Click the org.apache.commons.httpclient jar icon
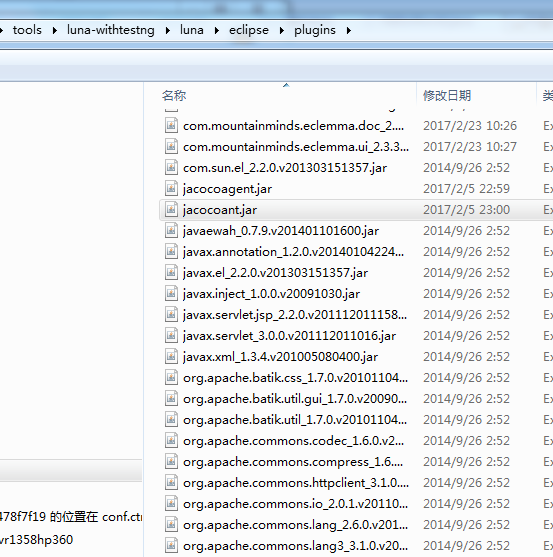The width and height of the screenshot is (553, 557). pos(171,482)
